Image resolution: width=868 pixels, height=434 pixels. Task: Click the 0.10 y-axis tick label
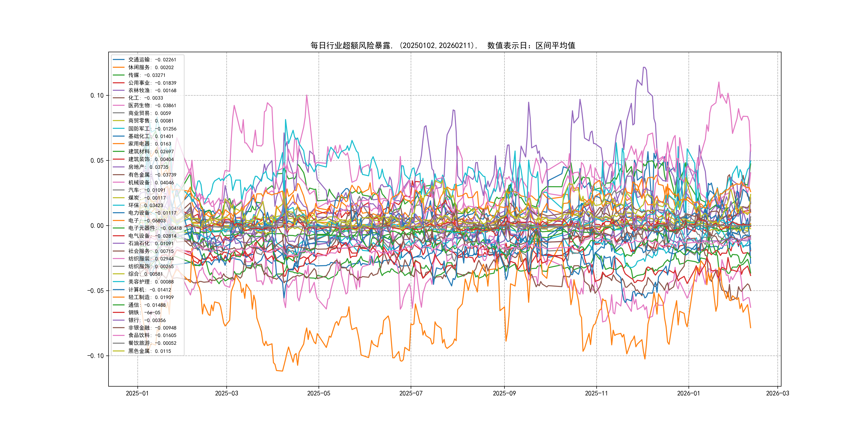tap(97, 95)
